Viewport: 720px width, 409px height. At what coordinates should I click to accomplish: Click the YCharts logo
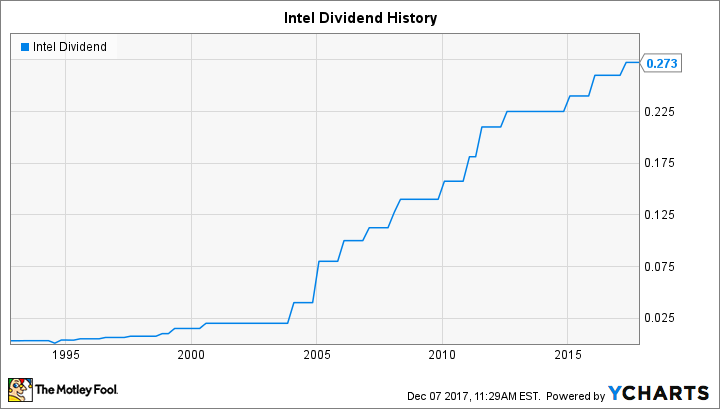tap(659, 392)
